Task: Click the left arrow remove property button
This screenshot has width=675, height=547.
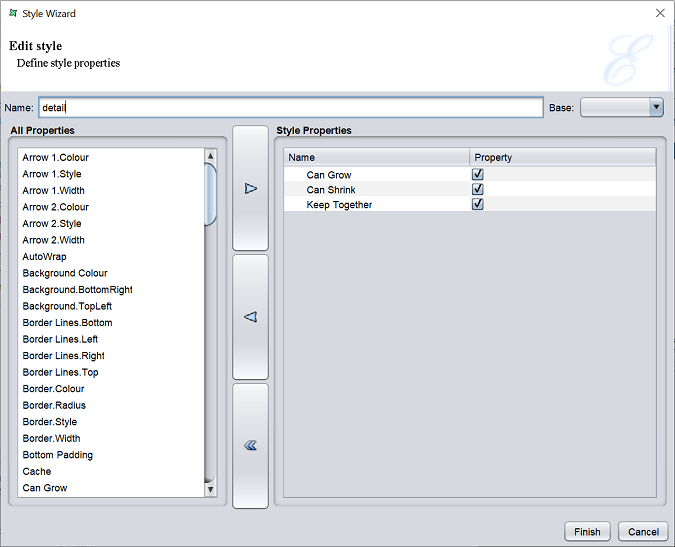Action: coord(250,317)
